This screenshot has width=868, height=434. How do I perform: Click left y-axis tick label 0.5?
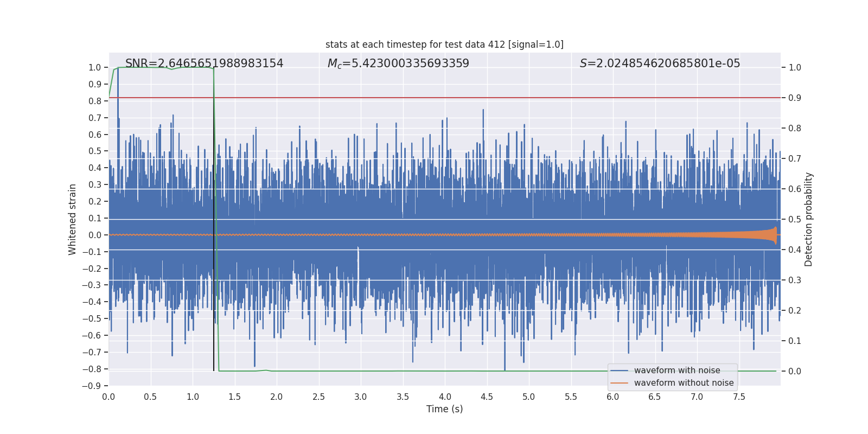tap(95, 151)
